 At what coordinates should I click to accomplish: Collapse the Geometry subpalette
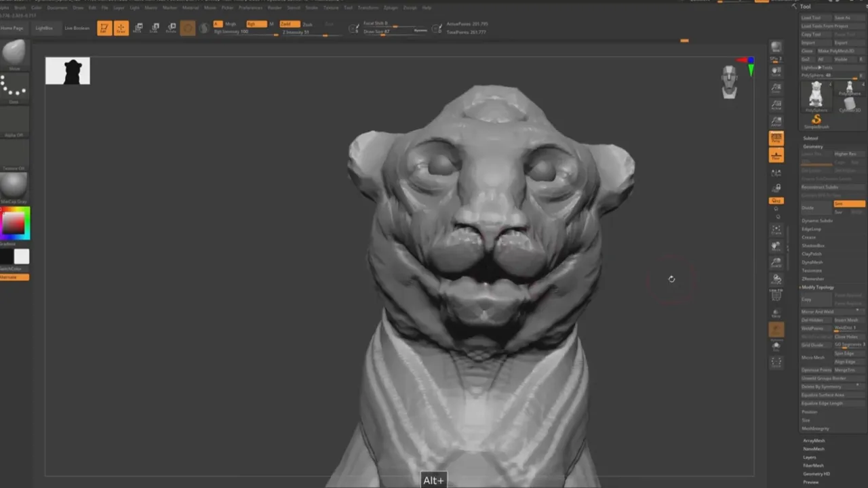pos(813,146)
